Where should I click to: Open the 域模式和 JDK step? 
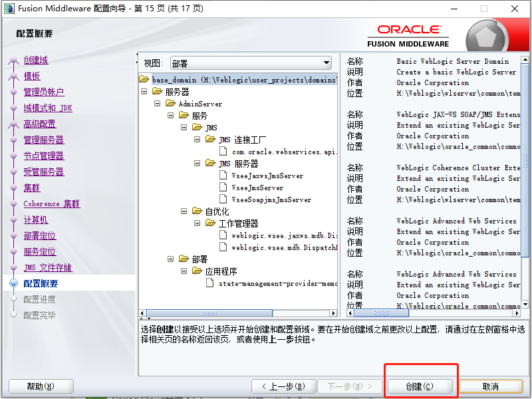pos(48,108)
